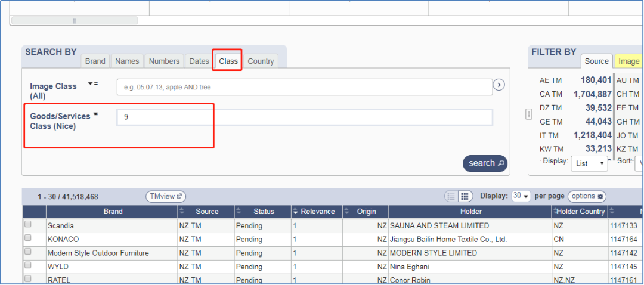Select the Class search tab
Image resolution: width=644 pixels, height=285 pixels.
pyautogui.click(x=228, y=61)
